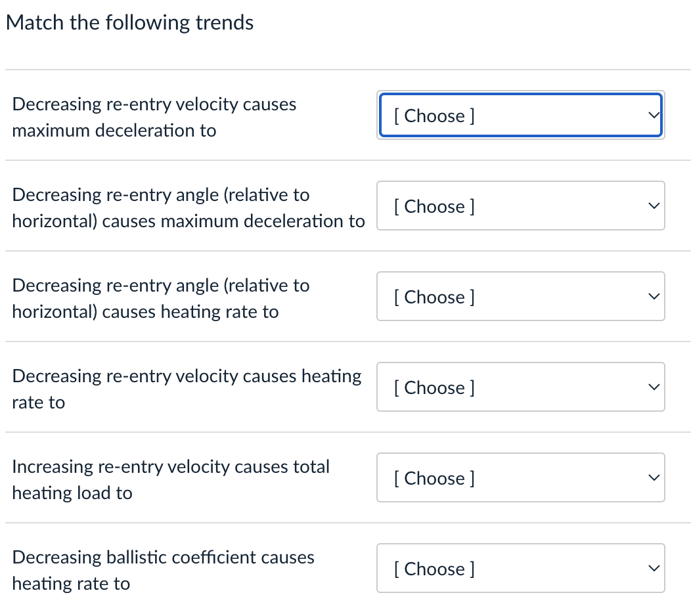Image resolution: width=691 pixels, height=616 pixels.
Task: Open dropdown for re-entry velocity maximum deceleration
Action: [520, 116]
